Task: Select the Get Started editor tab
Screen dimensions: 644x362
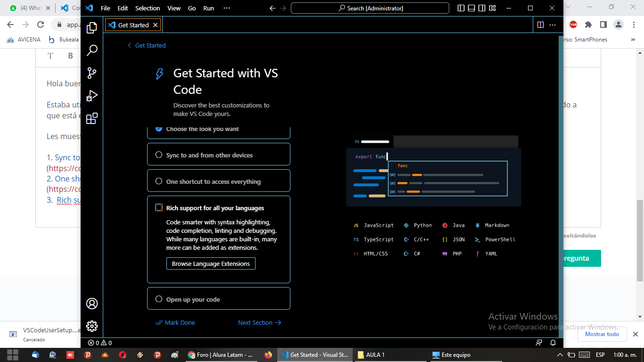Action: pyautogui.click(x=133, y=25)
